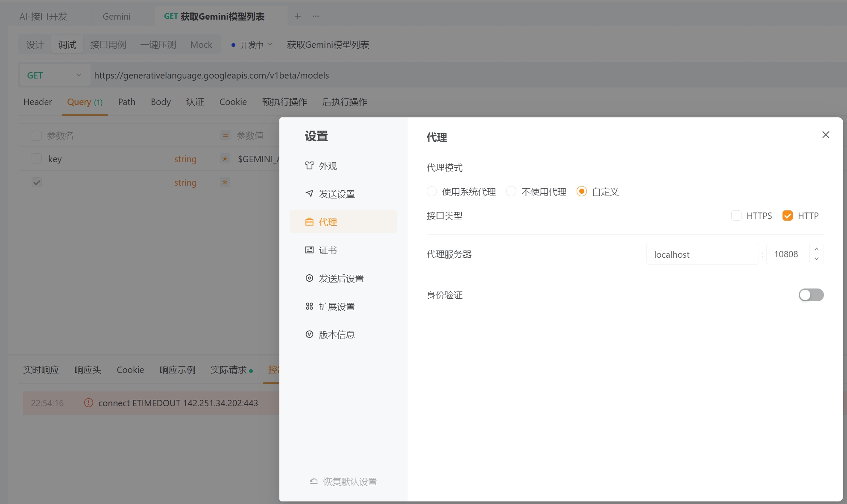Click the Mock button
Image resolution: width=847 pixels, height=504 pixels.
pos(201,44)
